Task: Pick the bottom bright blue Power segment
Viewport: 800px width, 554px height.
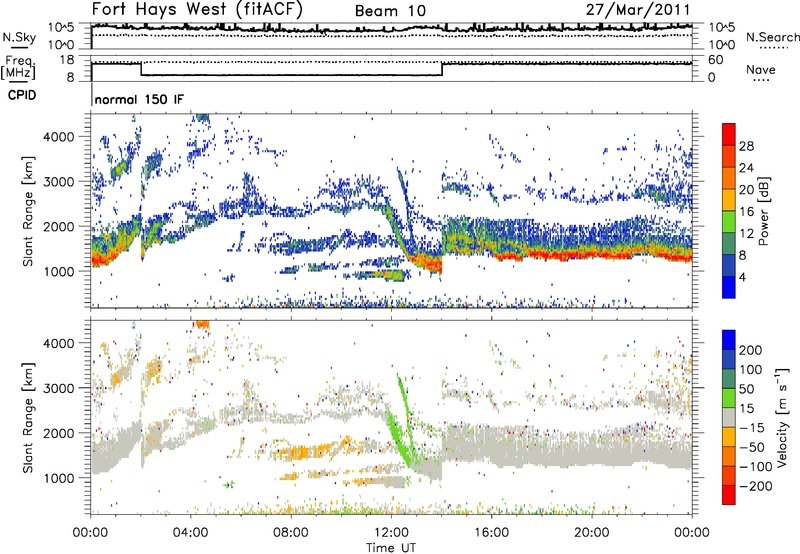Action: click(729, 287)
